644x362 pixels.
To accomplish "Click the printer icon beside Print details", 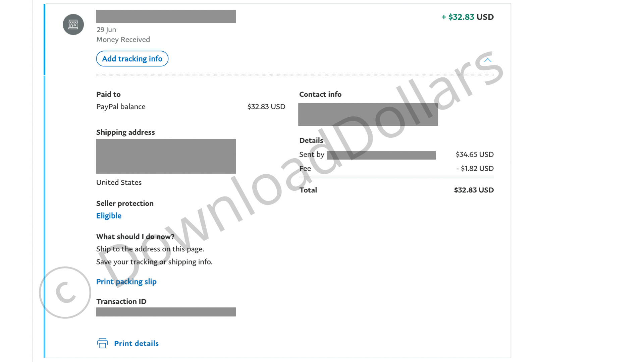I will 102,343.
